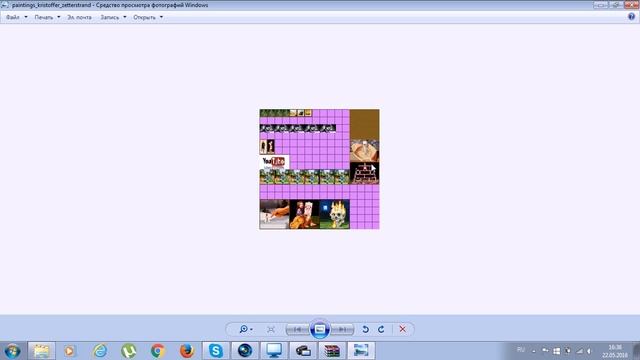
Task: Rotate the image clockwise
Action: tap(381, 329)
